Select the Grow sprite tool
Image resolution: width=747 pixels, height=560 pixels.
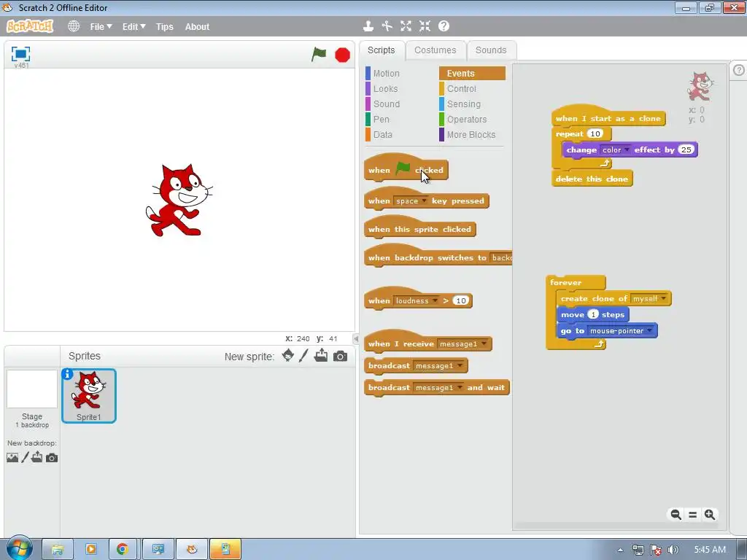click(406, 26)
